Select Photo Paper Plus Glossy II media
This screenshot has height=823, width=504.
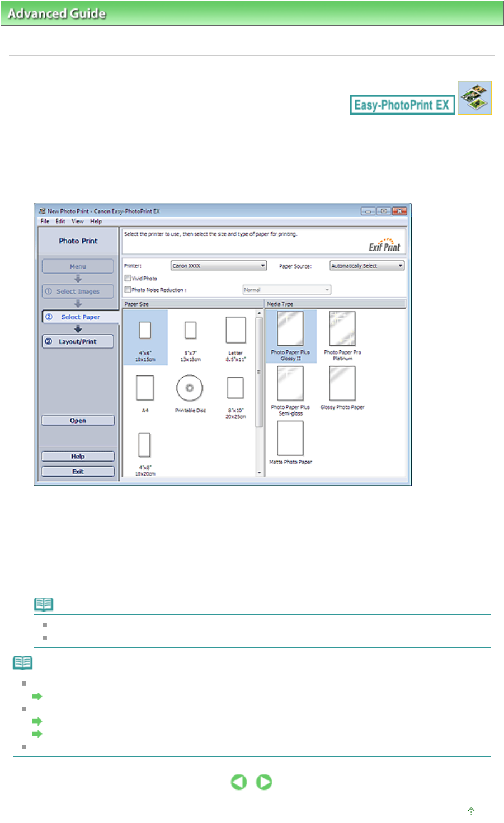[290, 329]
